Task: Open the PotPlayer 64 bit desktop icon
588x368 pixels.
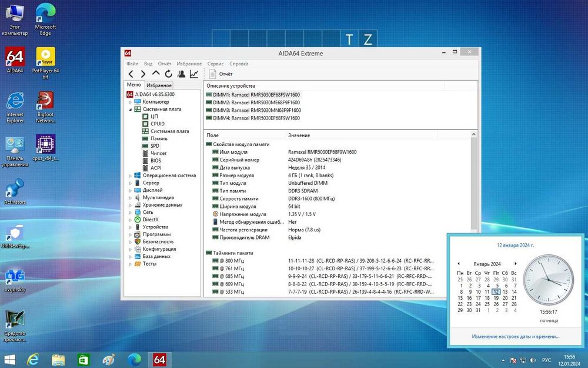Action: click(x=45, y=63)
